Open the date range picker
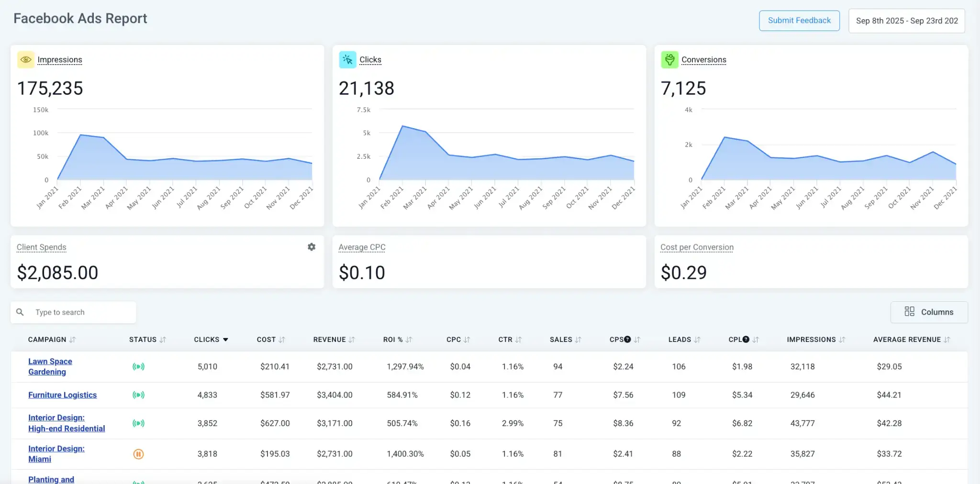The image size is (980, 484). coord(906,21)
